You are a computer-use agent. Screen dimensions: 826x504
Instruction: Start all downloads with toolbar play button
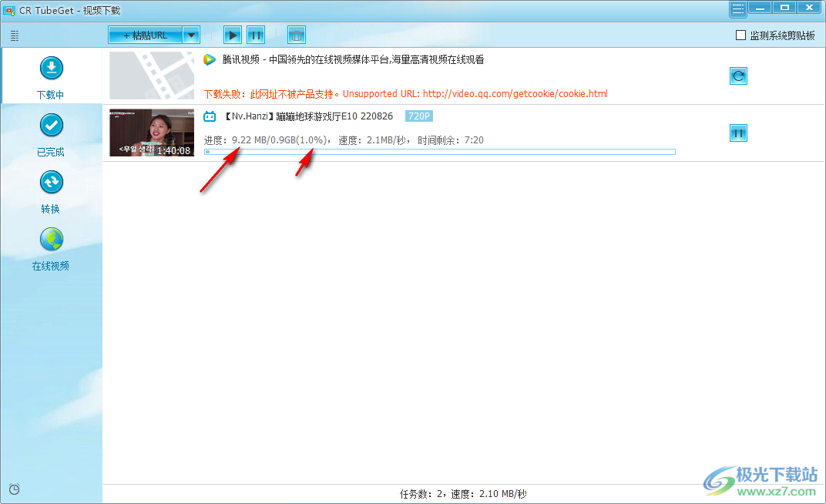tap(233, 35)
